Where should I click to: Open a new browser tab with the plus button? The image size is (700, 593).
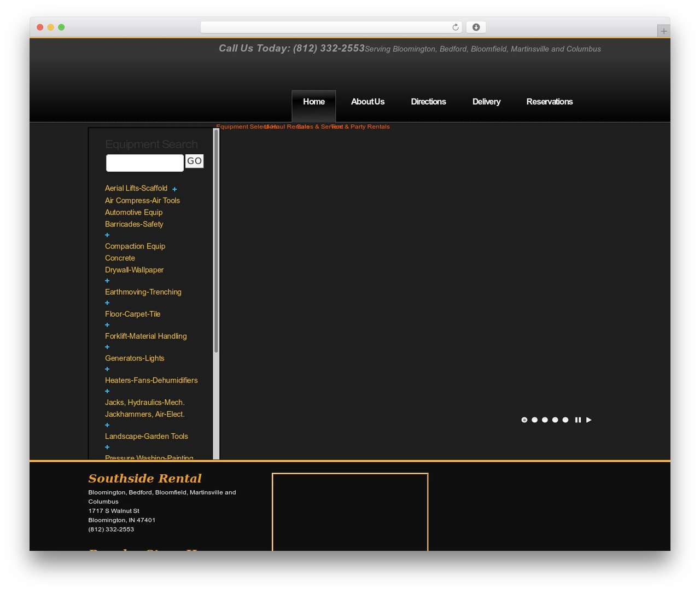click(x=663, y=31)
